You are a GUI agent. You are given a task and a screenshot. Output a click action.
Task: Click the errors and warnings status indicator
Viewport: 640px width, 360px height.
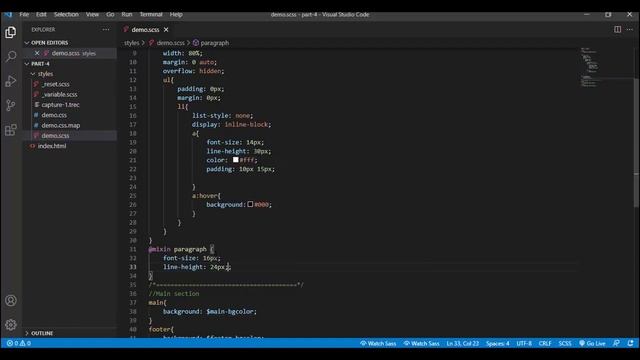point(19,343)
